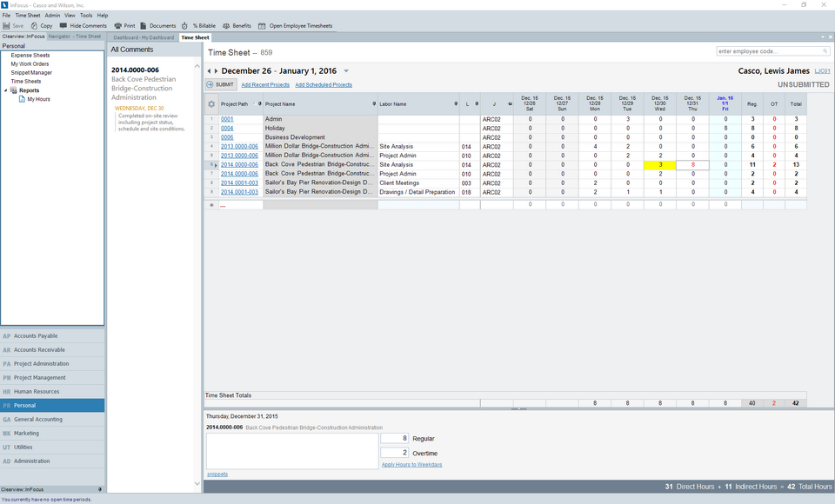Click the Regular hours field
835x504 pixels.
(395, 439)
